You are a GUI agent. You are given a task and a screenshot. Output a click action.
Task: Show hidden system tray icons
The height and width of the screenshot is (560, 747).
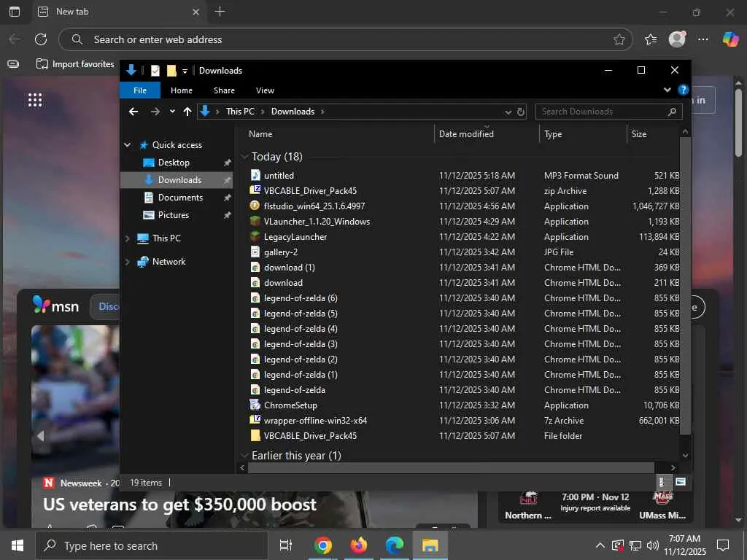[x=600, y=545]
